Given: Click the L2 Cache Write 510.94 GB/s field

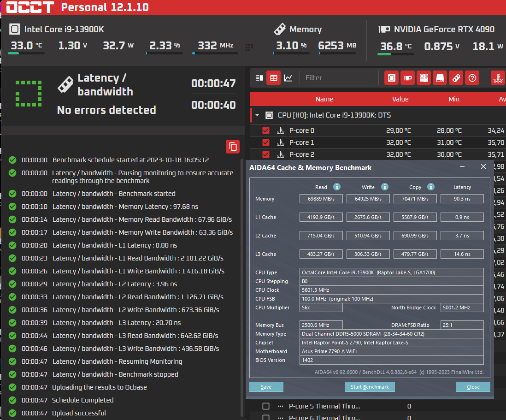Looking at the screenshot, I should (368, 236).
